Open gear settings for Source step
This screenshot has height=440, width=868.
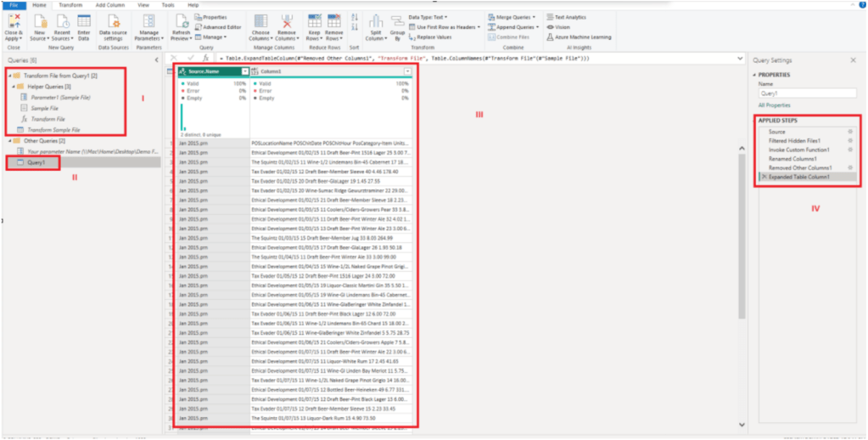(x=849, y=132)
